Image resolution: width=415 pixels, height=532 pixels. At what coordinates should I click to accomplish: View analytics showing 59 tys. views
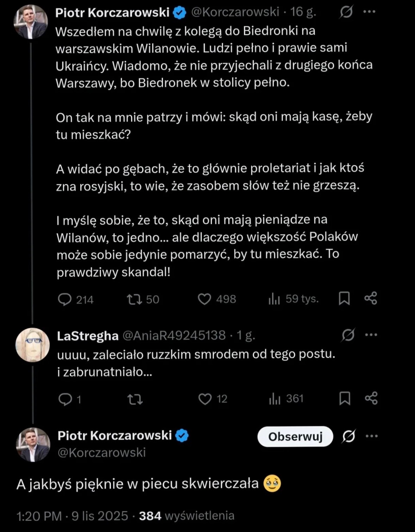pos(274,299)
